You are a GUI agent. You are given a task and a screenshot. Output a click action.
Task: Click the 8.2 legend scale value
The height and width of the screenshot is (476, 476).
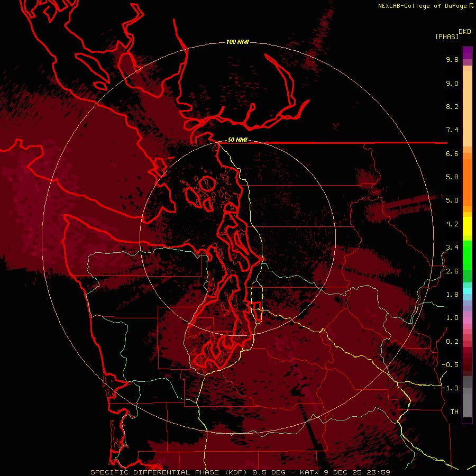pyautogui.click(x=452, y=106)
